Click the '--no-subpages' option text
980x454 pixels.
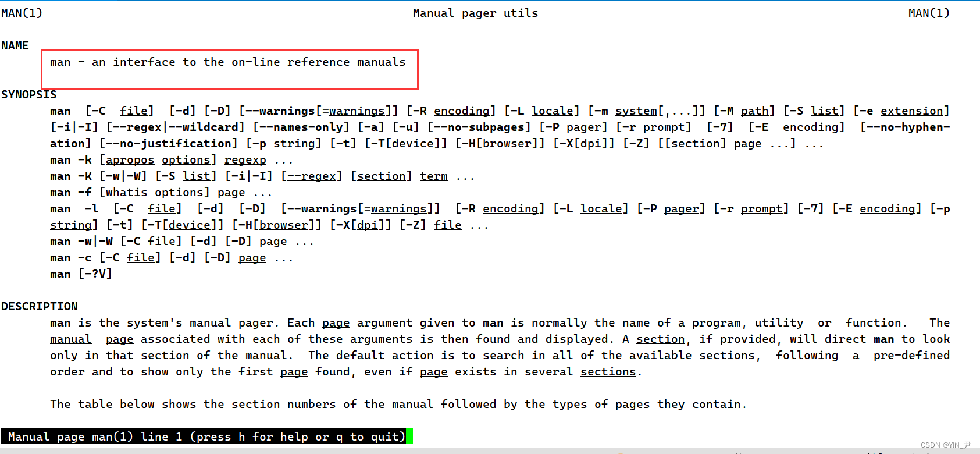click(479, 127)
